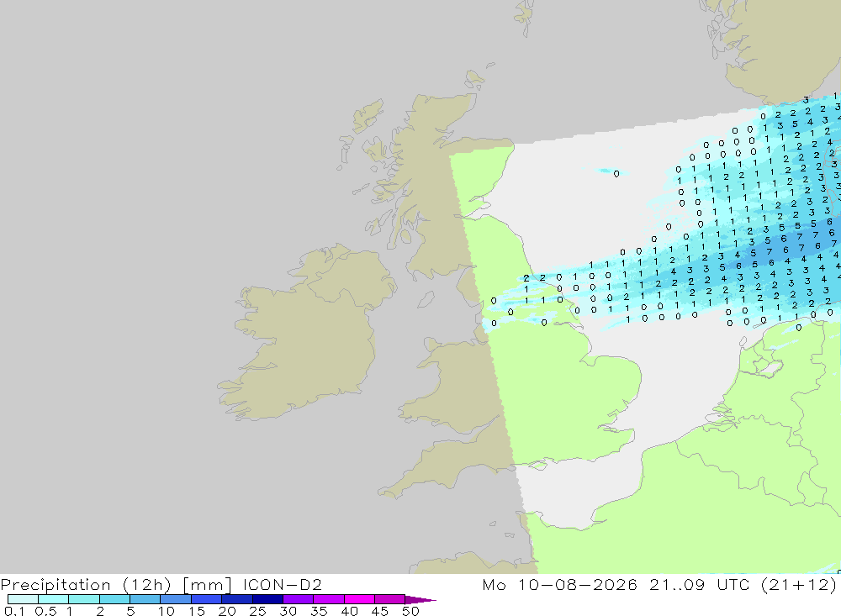Viewport: 841px width, 616px height.
Task: Select the 10–15 mm legend color swatch
Action: tap(176, 599)
